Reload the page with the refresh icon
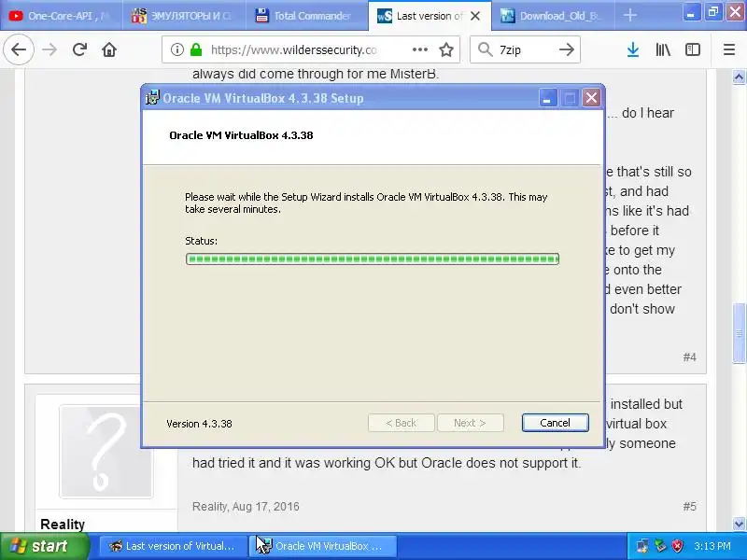Viewport: 747px width, 560px height. click(79, 49)
